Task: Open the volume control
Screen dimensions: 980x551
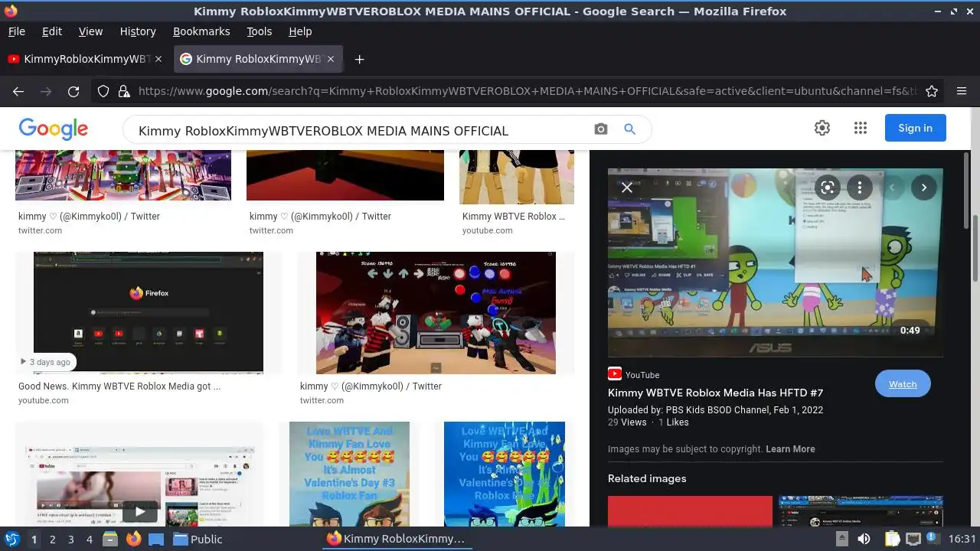Action: (864, 539)
